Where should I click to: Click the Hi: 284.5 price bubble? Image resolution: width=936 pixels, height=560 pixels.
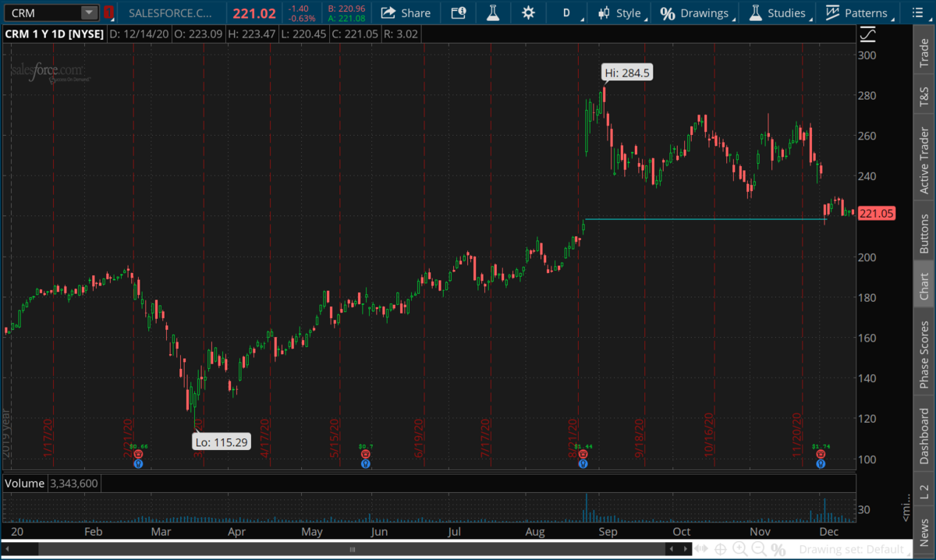coord(626,74)
